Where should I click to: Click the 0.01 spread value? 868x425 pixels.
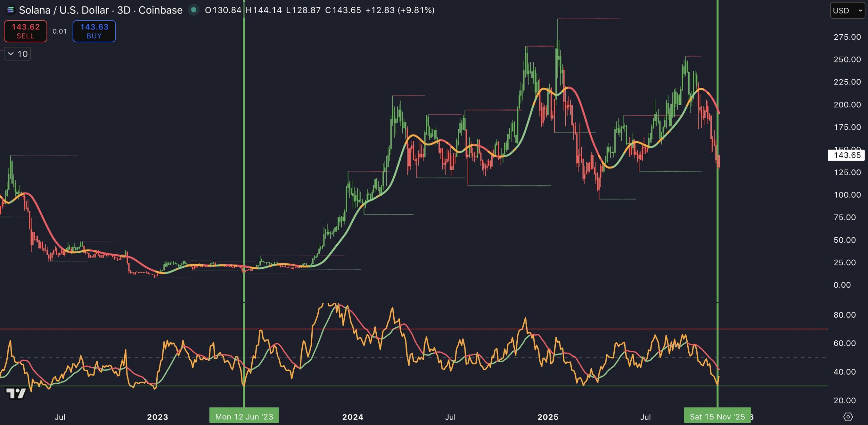[59, 31]
